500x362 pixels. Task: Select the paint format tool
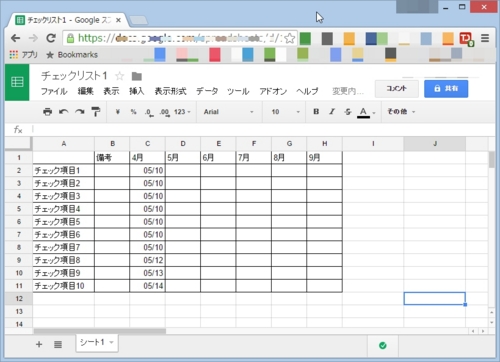point(96,112)
